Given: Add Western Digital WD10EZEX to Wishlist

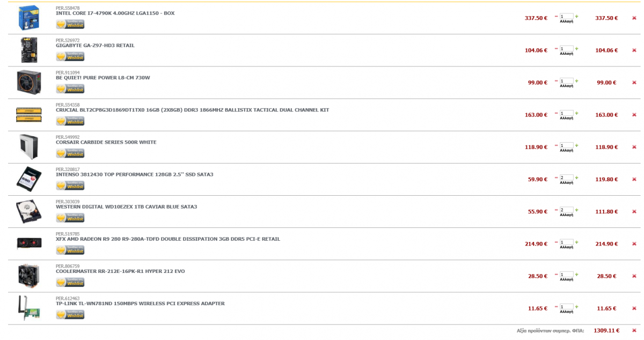Looking at the screenshot, I should [70, 218].
